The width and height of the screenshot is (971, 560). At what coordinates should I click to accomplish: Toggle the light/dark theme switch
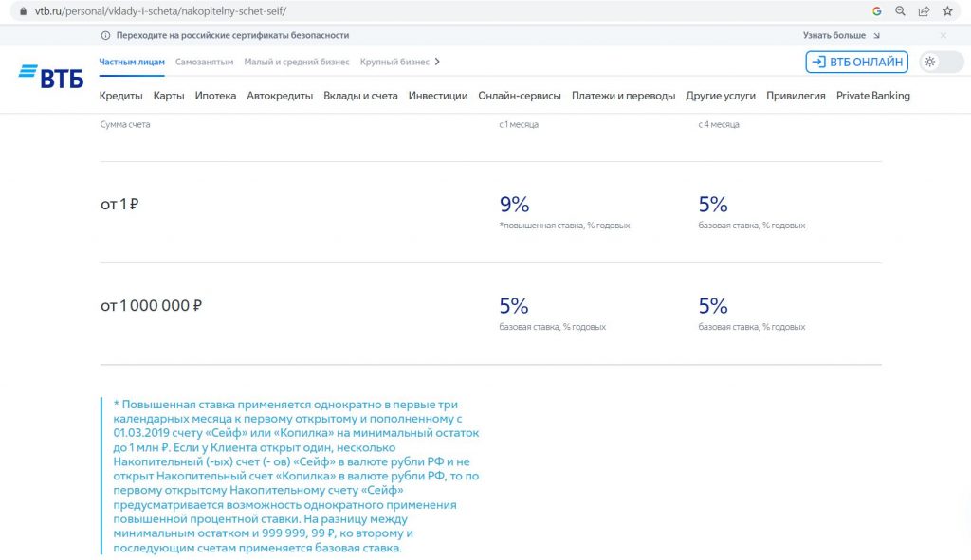(942, 62)
